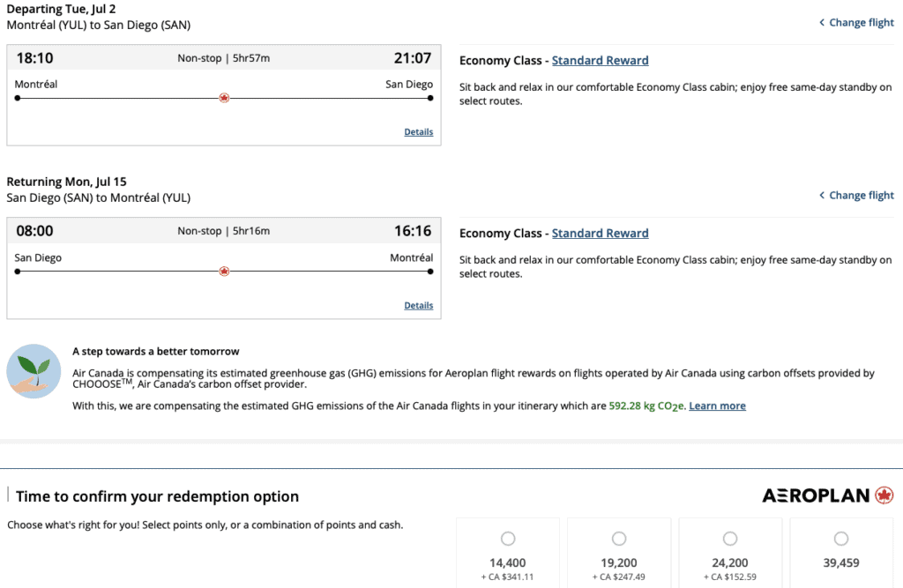903x588 pixels.
Task: Select the 14,400 points plus cash option
Action: pos(508,539)
